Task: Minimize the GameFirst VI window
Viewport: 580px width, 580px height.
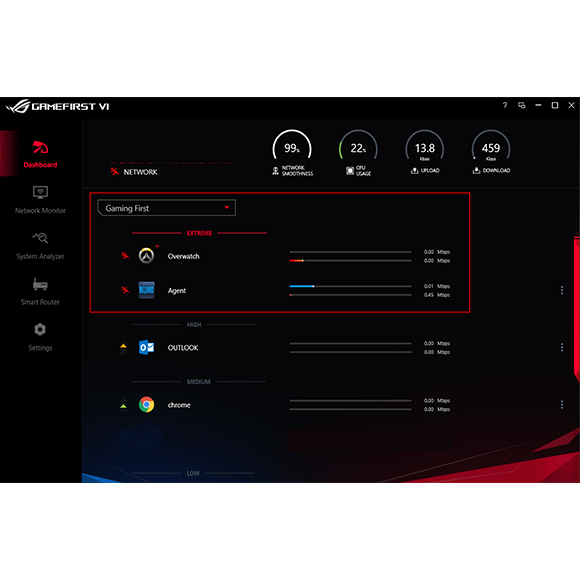Action: (538, 105)
